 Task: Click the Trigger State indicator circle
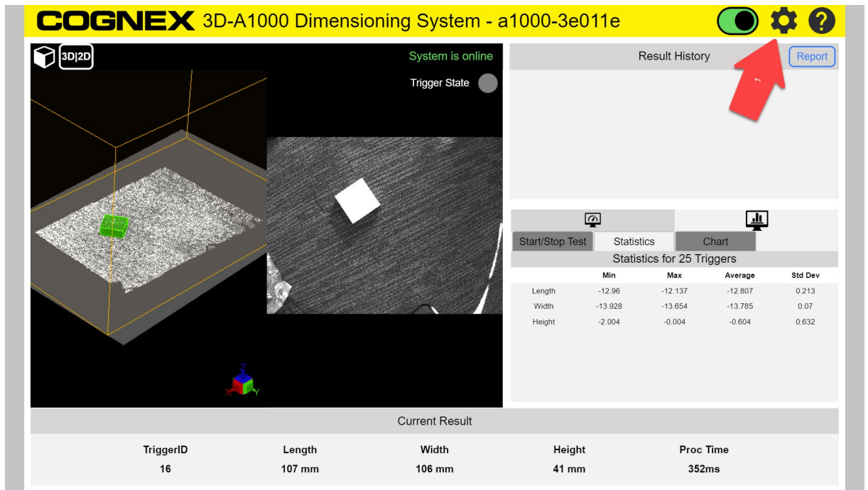point(488,83)
